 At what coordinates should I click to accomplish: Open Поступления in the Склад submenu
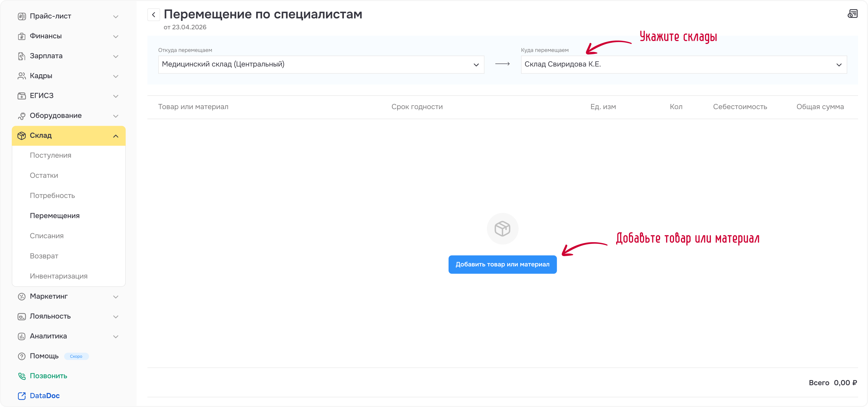tap(50, 155)
